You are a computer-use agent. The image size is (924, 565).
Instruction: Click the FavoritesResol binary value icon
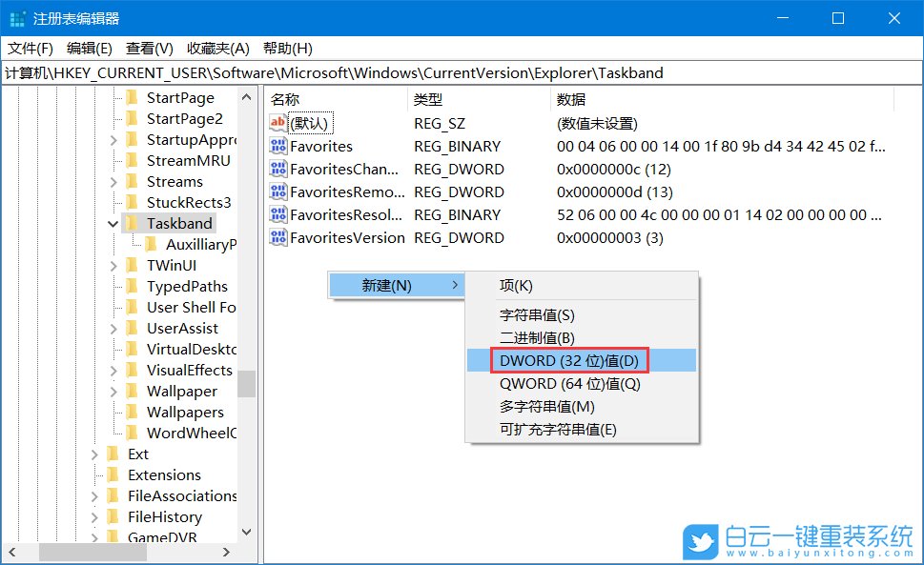coord(277,214)
